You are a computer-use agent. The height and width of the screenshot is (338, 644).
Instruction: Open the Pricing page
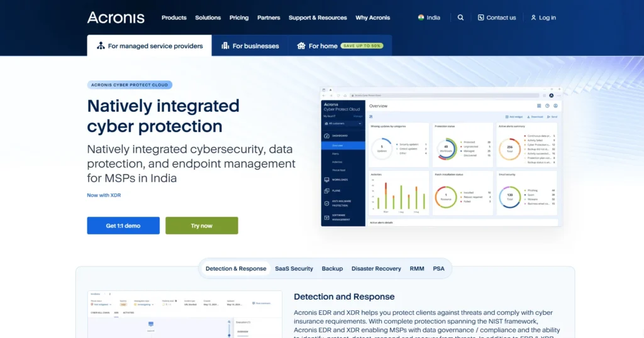coord(239,18)
